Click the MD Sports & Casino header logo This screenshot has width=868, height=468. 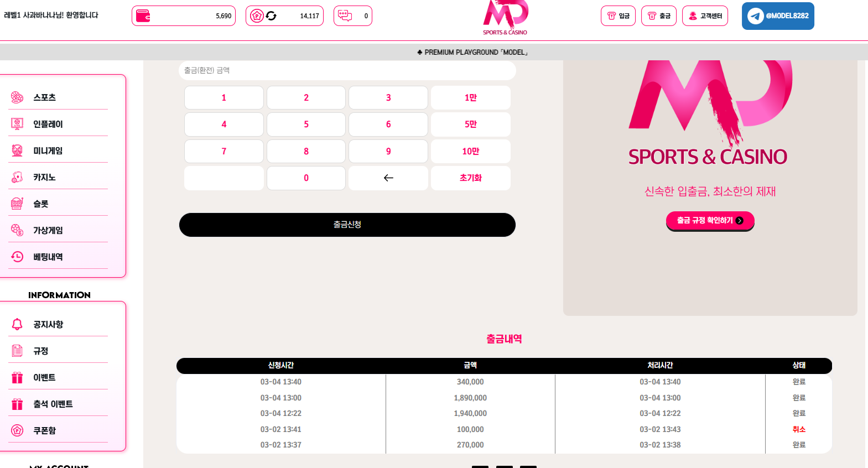point(505,18)
